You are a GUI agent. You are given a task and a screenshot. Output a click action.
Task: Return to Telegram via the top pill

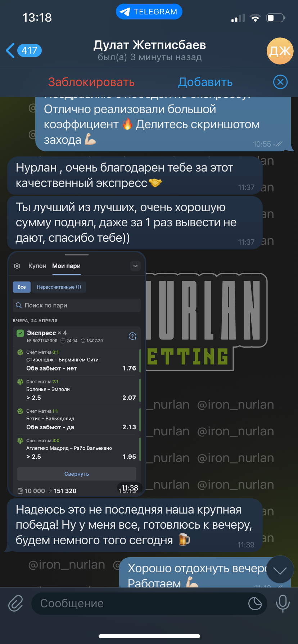149,12
